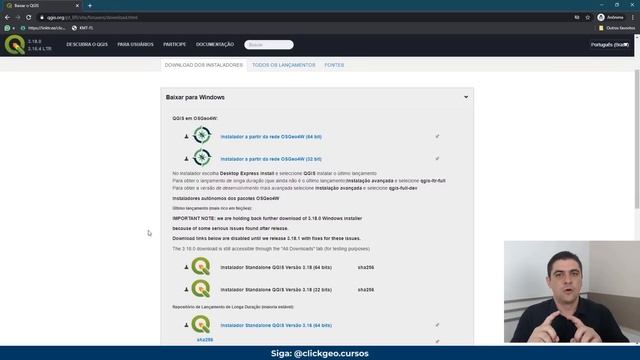640x360 pixels.
Task: Close the Baixar o QGIS tab
Action: click(77, 6)
